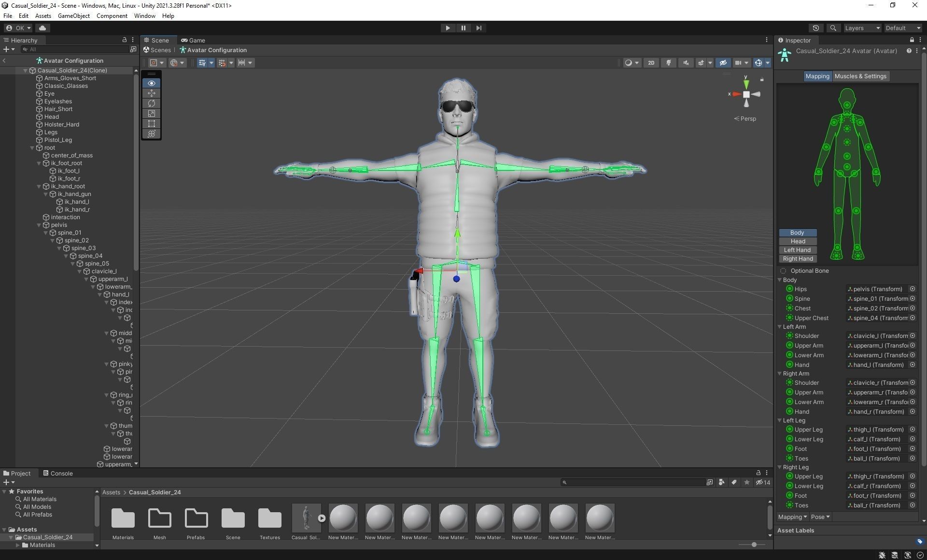
Task: Select the Move tool in scene overlay
Action: (151, 93)
